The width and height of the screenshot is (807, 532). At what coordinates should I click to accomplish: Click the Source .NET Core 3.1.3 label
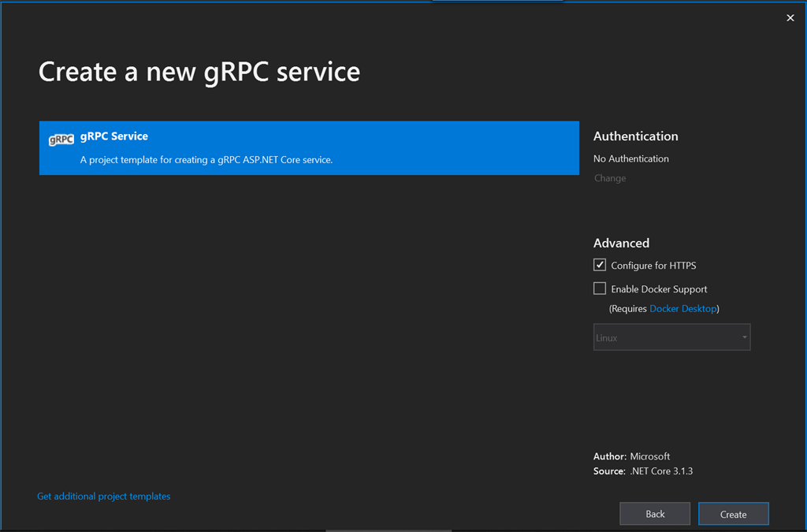point(643,471)
